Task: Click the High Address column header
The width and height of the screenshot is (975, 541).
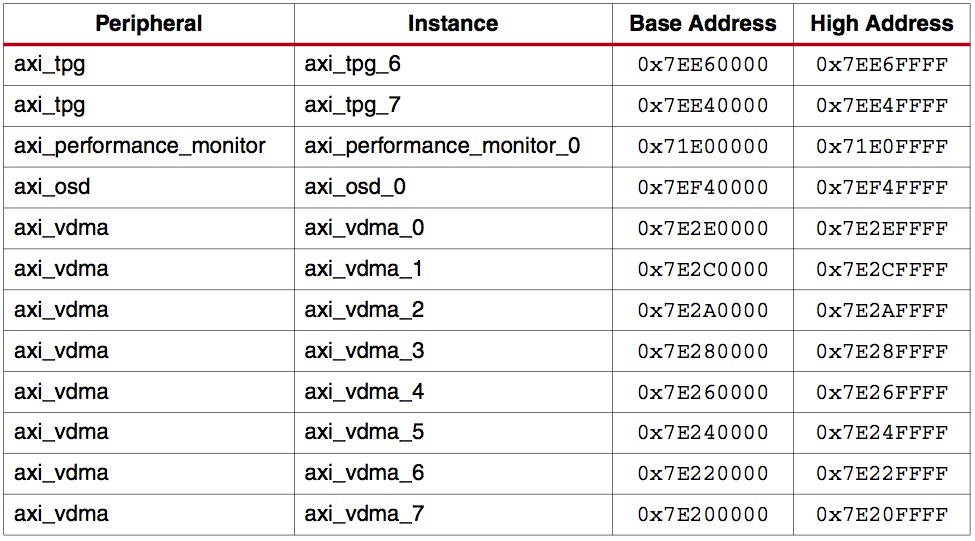Action: [881, 24]
